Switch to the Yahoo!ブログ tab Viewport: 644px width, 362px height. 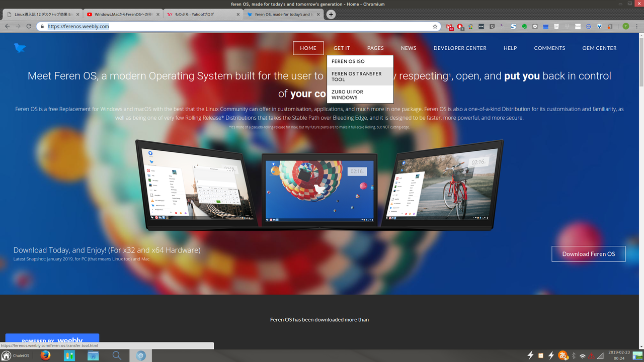click(204, 15)
